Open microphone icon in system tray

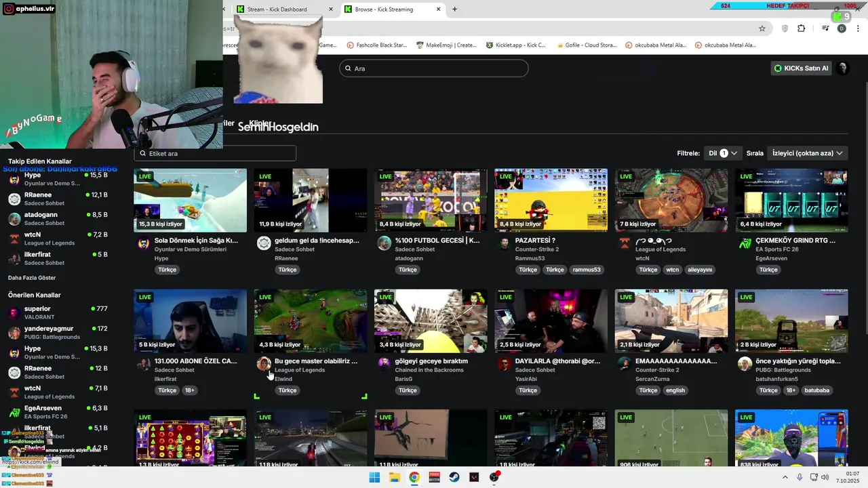point(800,477)
